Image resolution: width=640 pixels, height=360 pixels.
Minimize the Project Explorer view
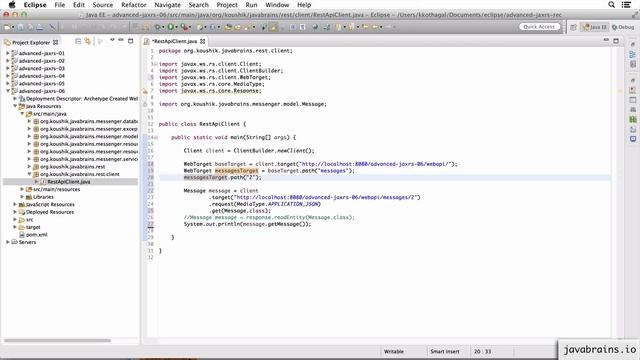pos(121,40)
